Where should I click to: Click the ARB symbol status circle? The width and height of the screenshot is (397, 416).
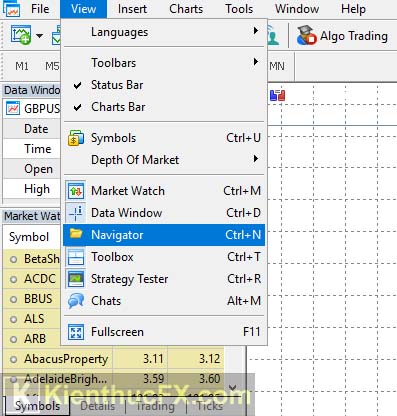13,339
